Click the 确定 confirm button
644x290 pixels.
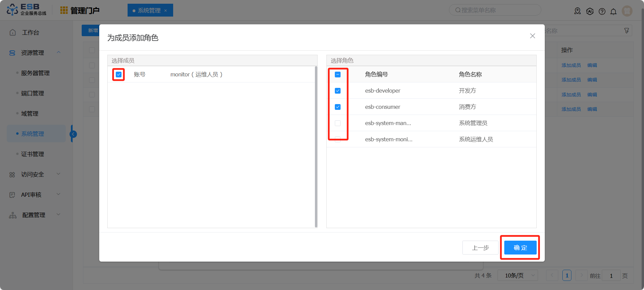[520, 248]
